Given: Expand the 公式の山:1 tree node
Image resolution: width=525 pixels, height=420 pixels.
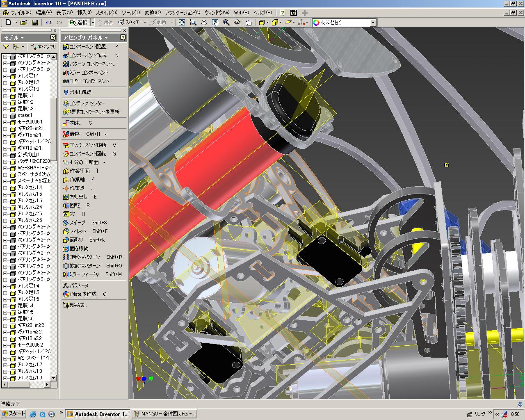Looking at the screenshot, I should 5,155.
